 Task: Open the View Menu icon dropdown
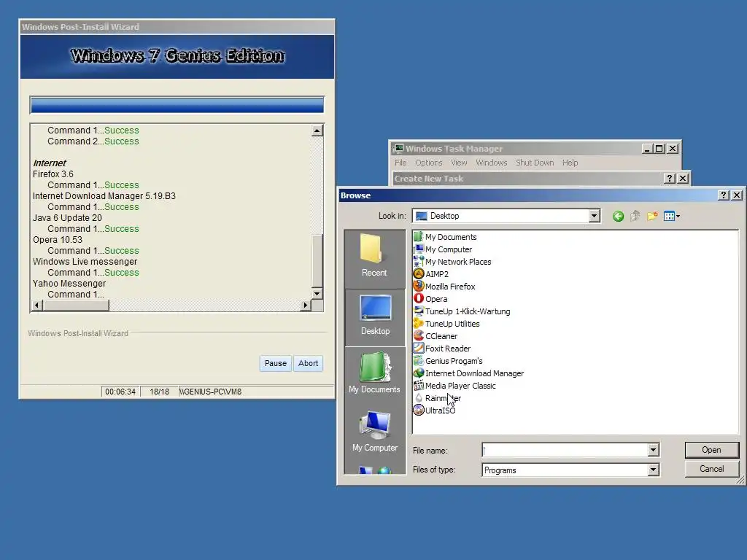pos(671,216)
